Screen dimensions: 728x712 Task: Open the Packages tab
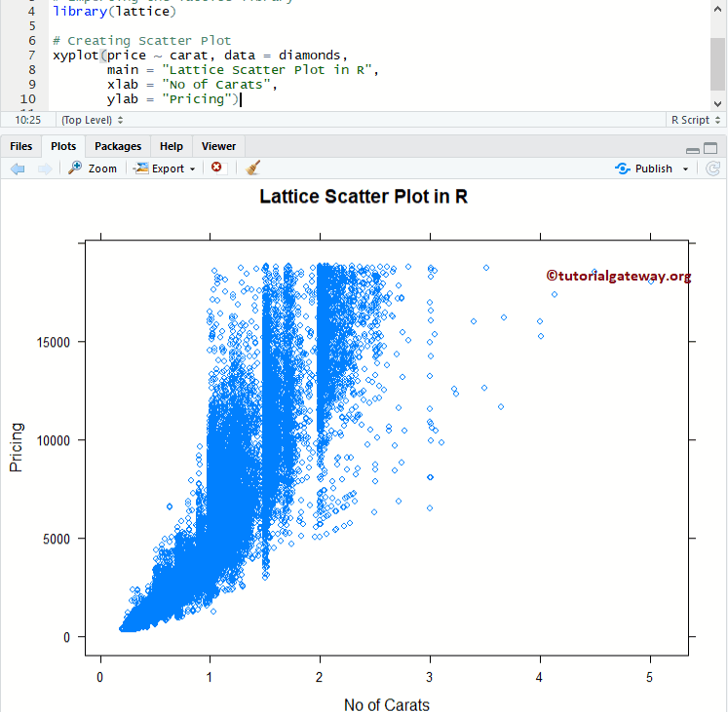pos(118,146)
